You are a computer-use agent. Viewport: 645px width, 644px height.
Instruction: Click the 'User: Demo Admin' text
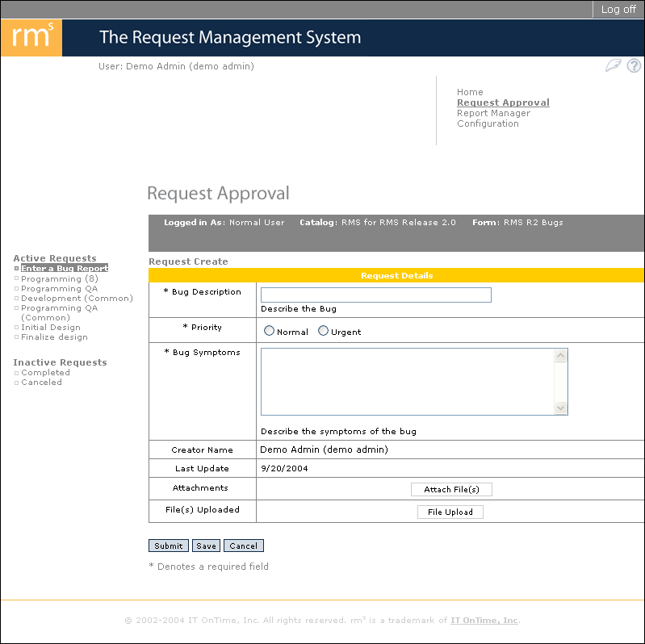coord(176,66)
